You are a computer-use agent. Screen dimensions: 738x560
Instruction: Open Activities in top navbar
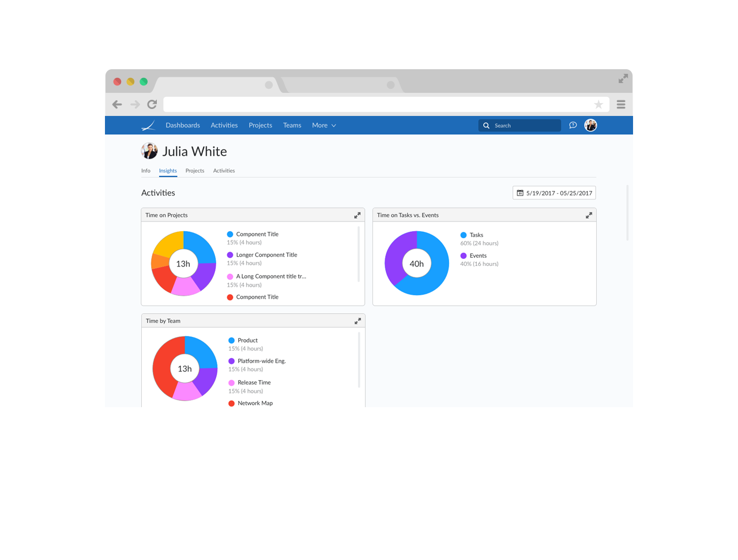click(x=224, y=125)
